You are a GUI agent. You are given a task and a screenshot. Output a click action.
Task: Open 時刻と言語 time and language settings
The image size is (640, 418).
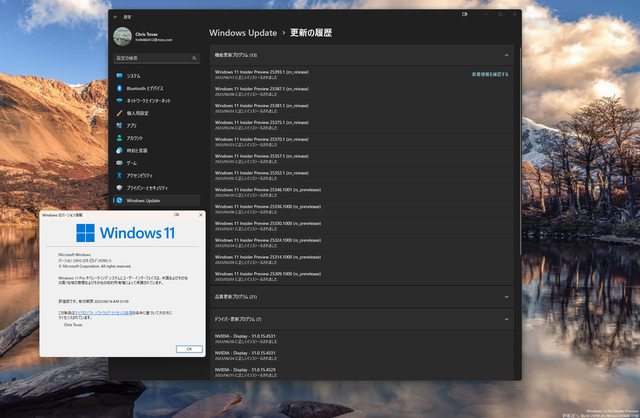coord(119,150)
